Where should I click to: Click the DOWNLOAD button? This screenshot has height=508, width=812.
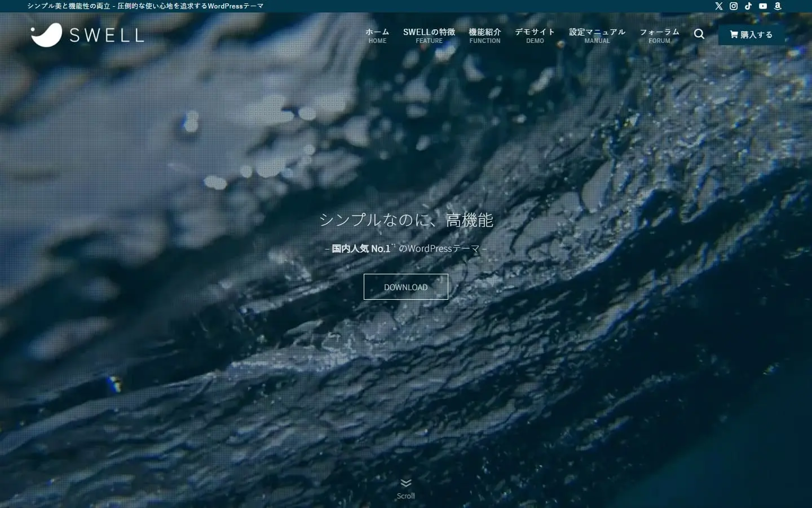[405, 287]
